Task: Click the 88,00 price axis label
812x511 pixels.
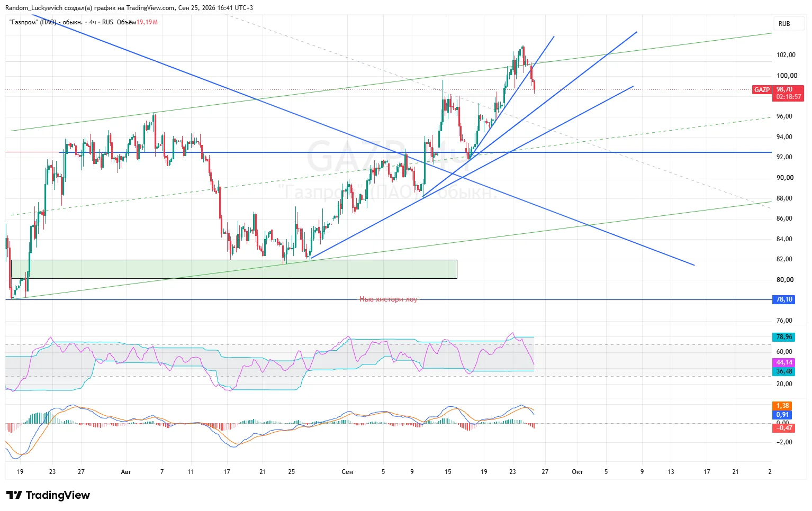Action: point(784,198)
